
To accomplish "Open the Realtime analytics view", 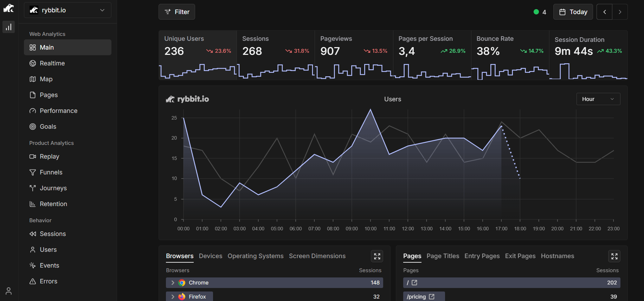I will [x=52, y=63].
